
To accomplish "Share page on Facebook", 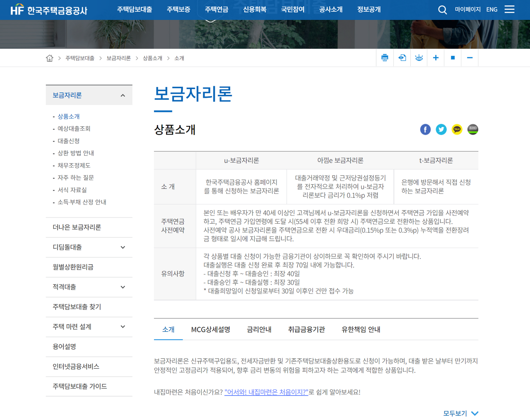I will coord(425,130).
